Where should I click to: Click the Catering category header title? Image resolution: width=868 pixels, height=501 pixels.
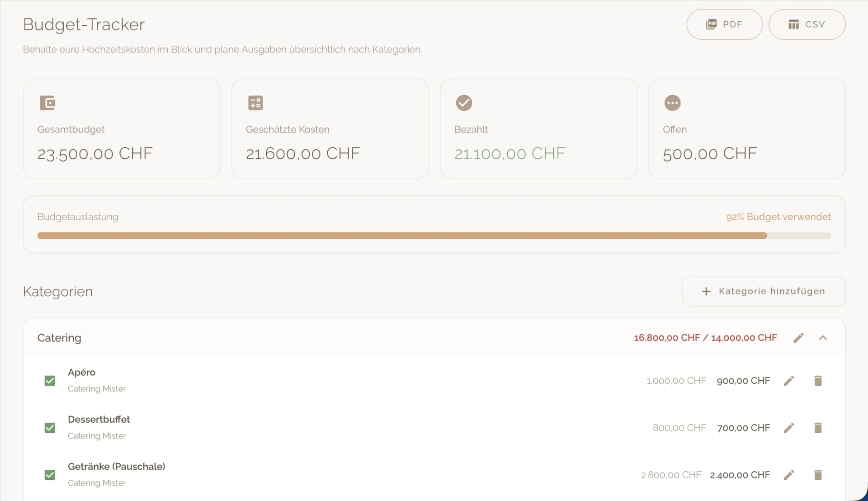[59, 338]
